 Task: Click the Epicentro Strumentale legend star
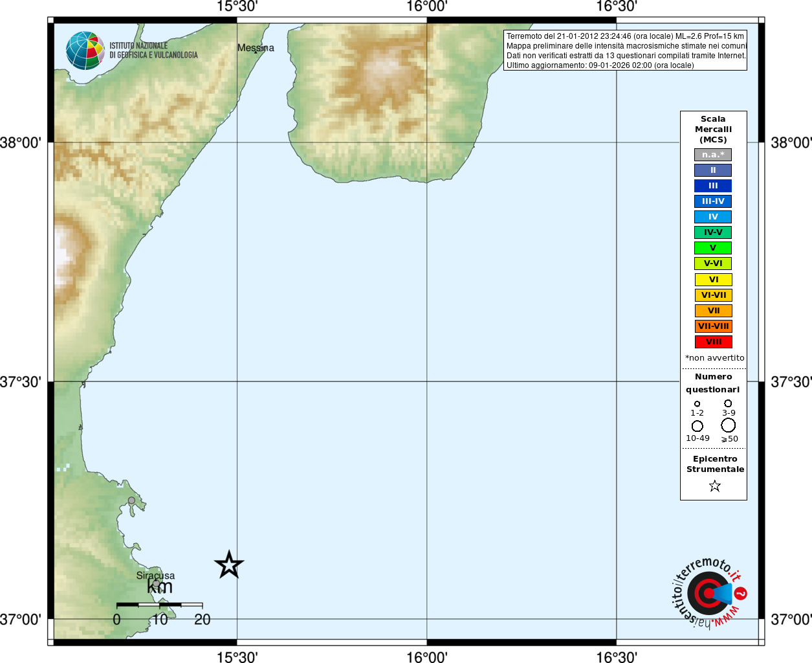[714, 486]
